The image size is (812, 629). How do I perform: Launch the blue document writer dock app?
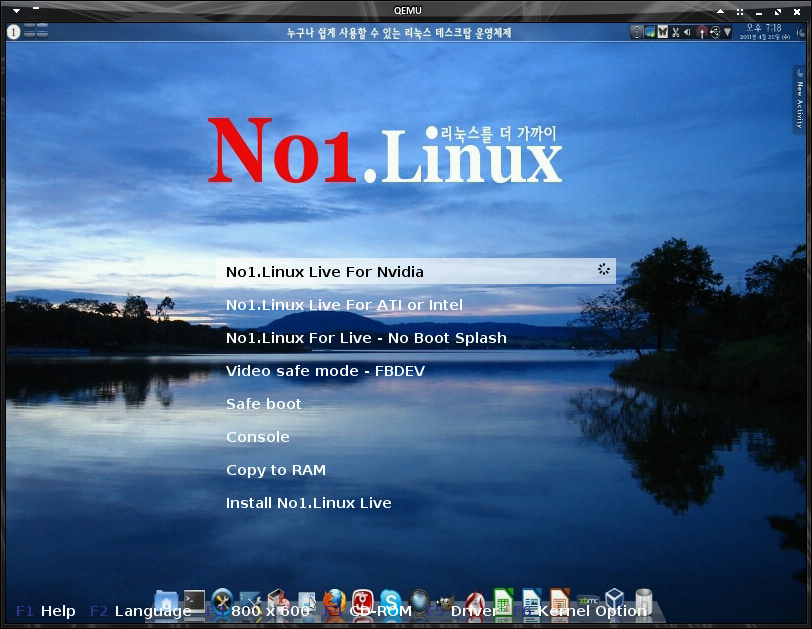[531, 602]
